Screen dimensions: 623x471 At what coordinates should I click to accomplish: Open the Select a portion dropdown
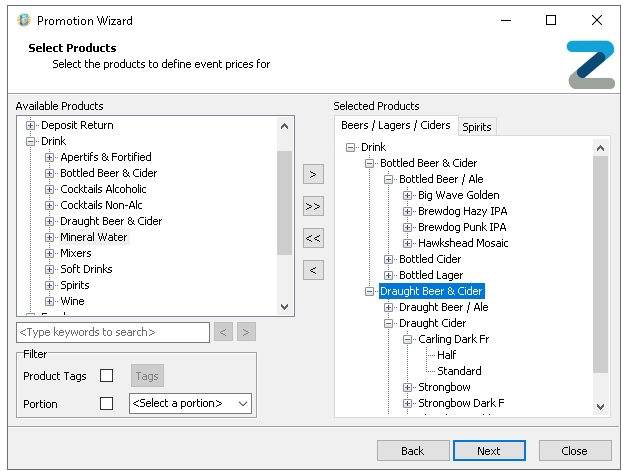pos(190,404)
